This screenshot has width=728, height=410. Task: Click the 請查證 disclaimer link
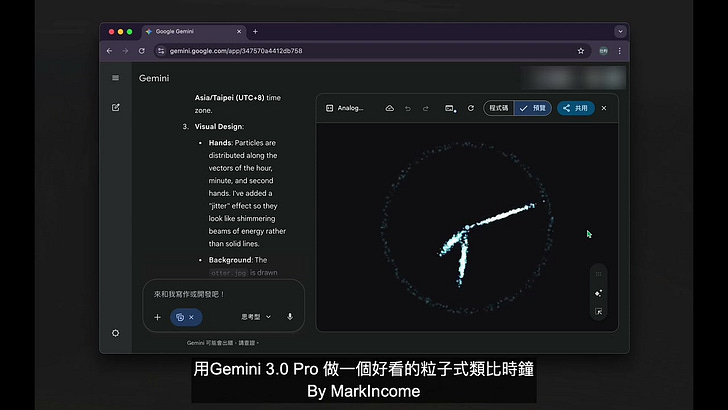coord(247,343)
